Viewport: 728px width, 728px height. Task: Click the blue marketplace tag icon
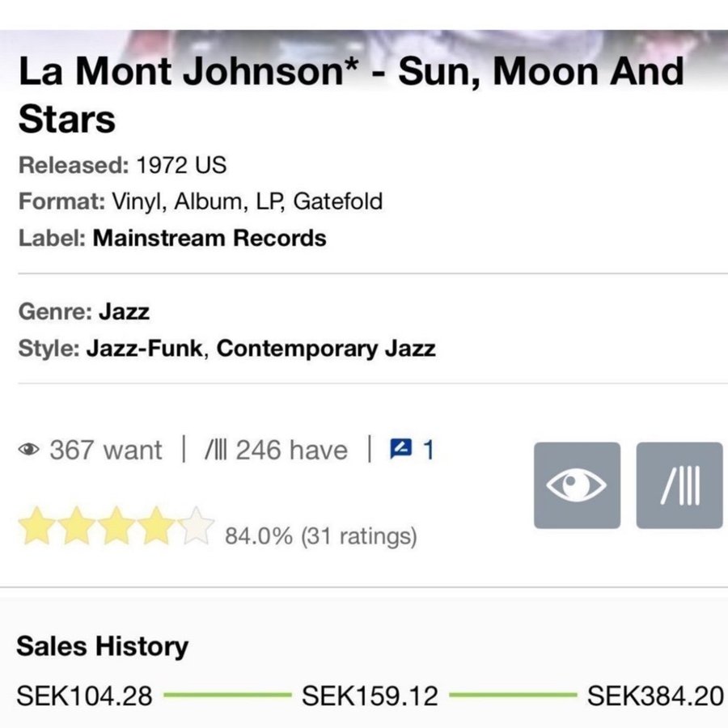(401, 449)
